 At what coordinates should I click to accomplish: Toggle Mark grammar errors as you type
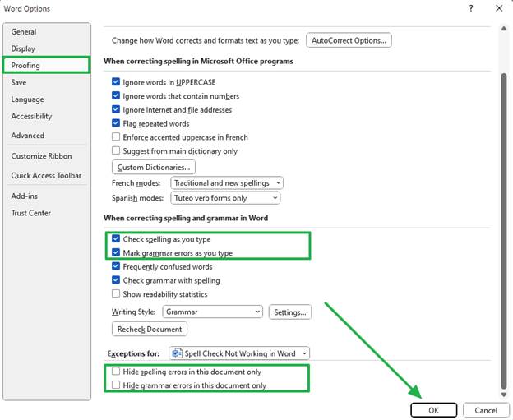click(116, 252)
